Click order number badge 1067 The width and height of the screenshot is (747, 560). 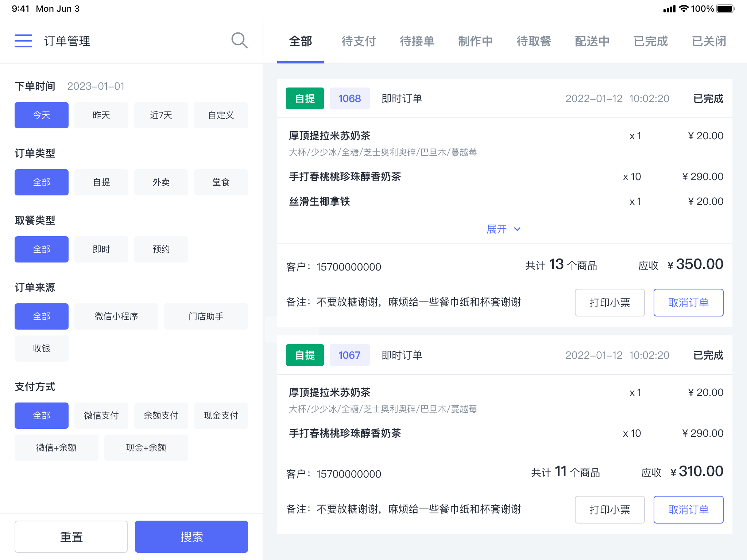pyautogui.click(x=350, y=355)
